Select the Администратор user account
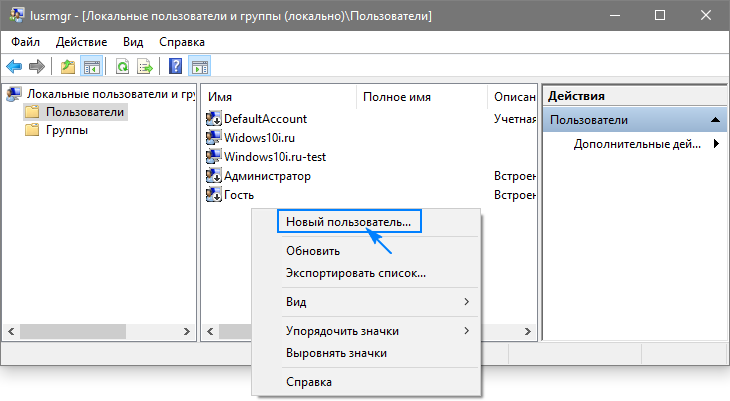730x401 pixels. 267,176
